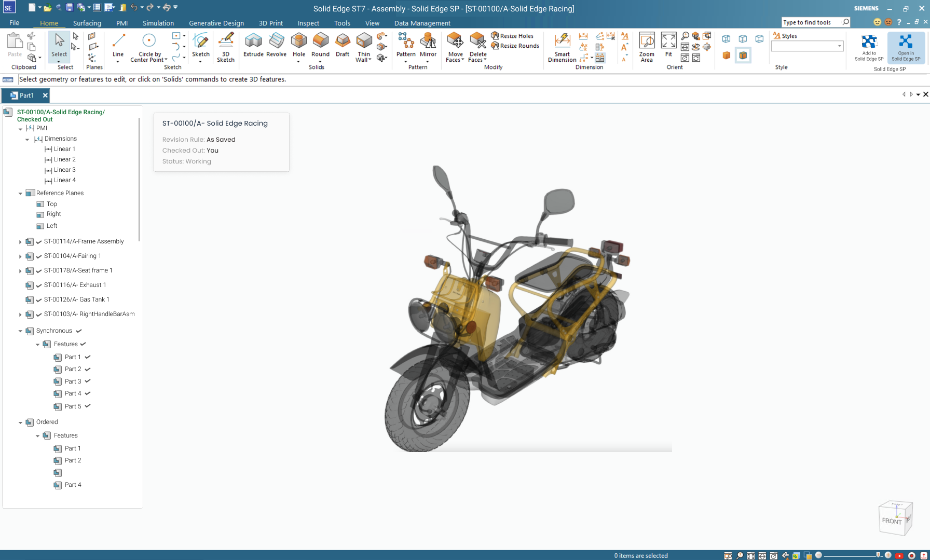Collapse the Dimensions node
The height and width of the screenshot is (560, 930).
click(28, 139)
